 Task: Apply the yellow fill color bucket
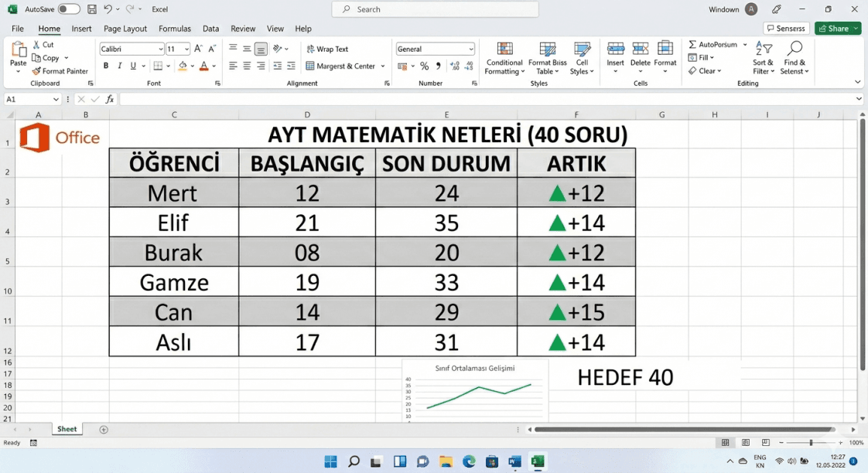click(183, 66)
